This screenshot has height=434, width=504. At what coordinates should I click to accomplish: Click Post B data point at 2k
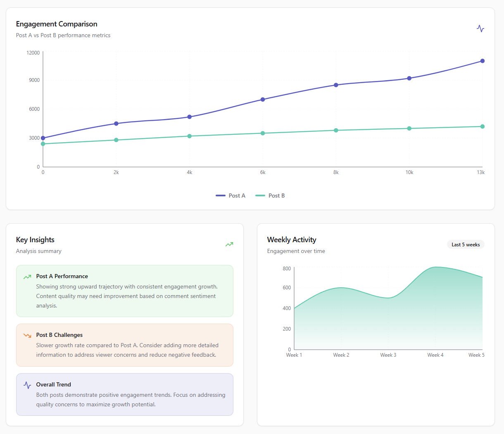pos(116,140)
